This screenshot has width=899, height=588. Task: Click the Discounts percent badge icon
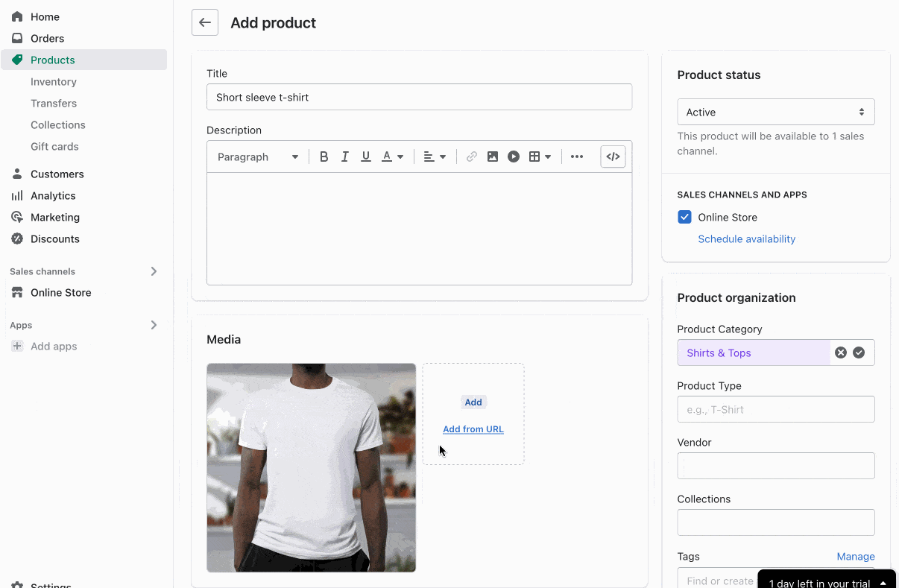point(17,238)
